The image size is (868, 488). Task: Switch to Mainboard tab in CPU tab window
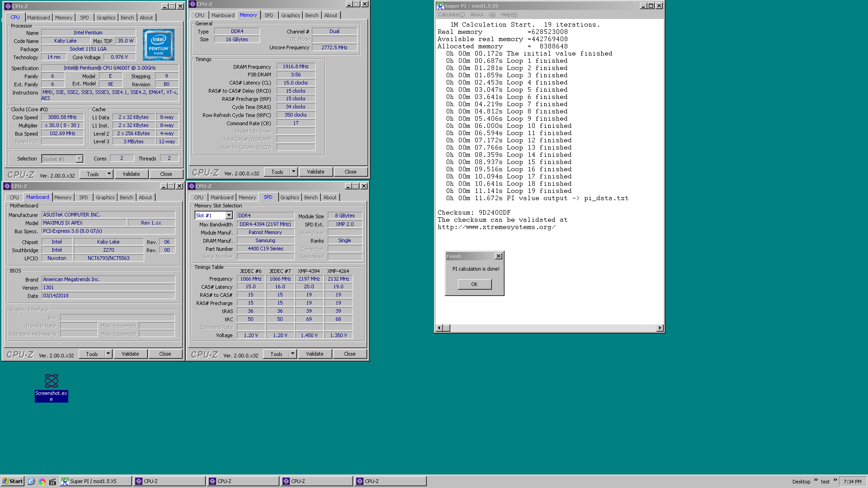(x=38, y=18)
